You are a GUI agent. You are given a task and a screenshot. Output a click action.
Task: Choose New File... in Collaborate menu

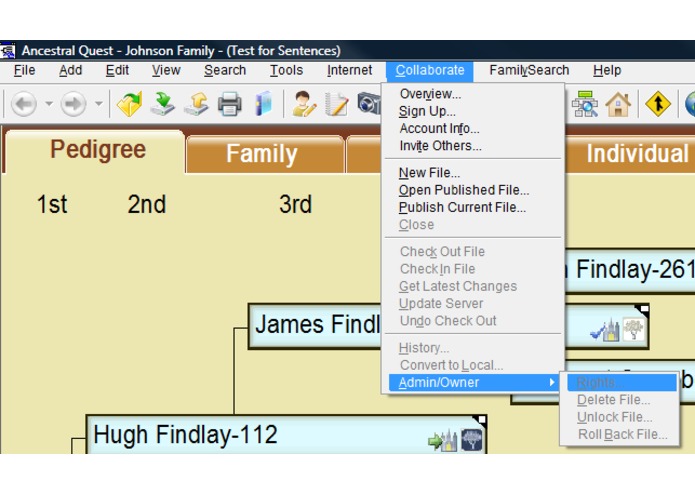(x=473, y=173)
